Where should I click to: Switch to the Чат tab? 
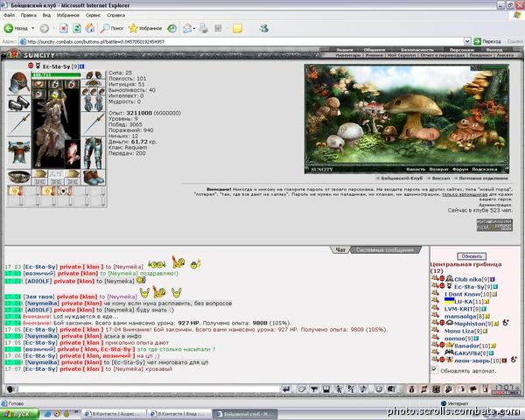[340, 250]
